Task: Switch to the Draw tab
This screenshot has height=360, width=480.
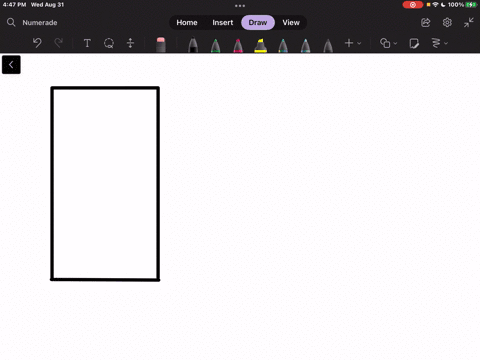Action: pos(258,22)
